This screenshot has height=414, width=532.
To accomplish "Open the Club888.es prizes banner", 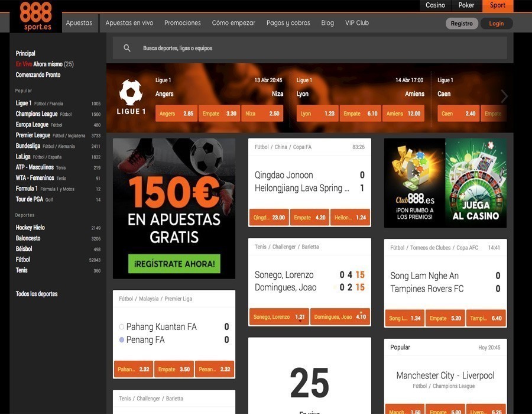I will [414, 183].
